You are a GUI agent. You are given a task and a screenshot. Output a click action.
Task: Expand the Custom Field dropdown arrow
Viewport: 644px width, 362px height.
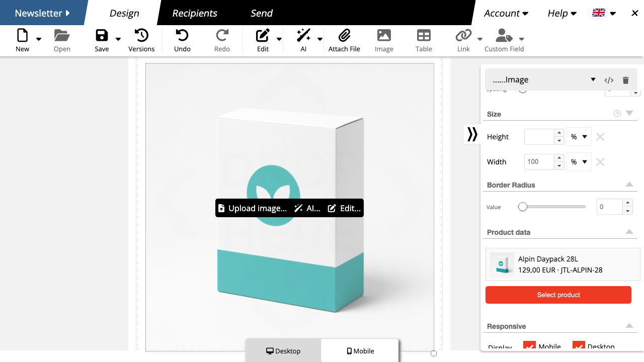coord(522,39)
